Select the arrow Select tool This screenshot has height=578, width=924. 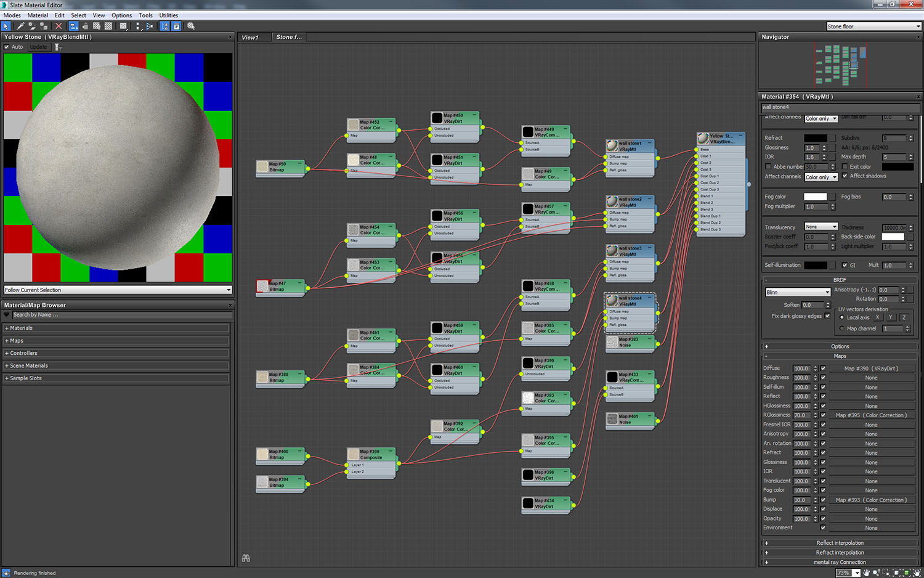[6, 26]
